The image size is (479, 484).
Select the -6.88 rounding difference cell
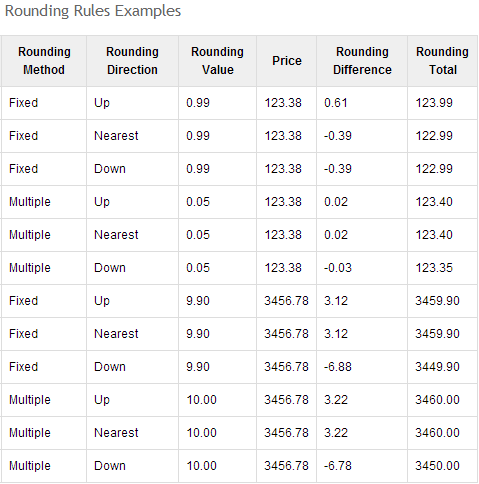(362, 367)
